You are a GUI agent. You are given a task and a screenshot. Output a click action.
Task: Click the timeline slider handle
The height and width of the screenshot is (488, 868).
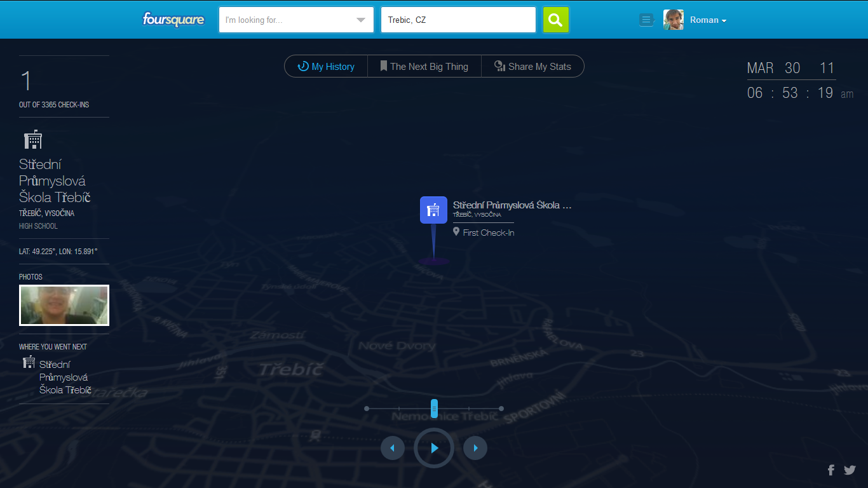(434, 409)
